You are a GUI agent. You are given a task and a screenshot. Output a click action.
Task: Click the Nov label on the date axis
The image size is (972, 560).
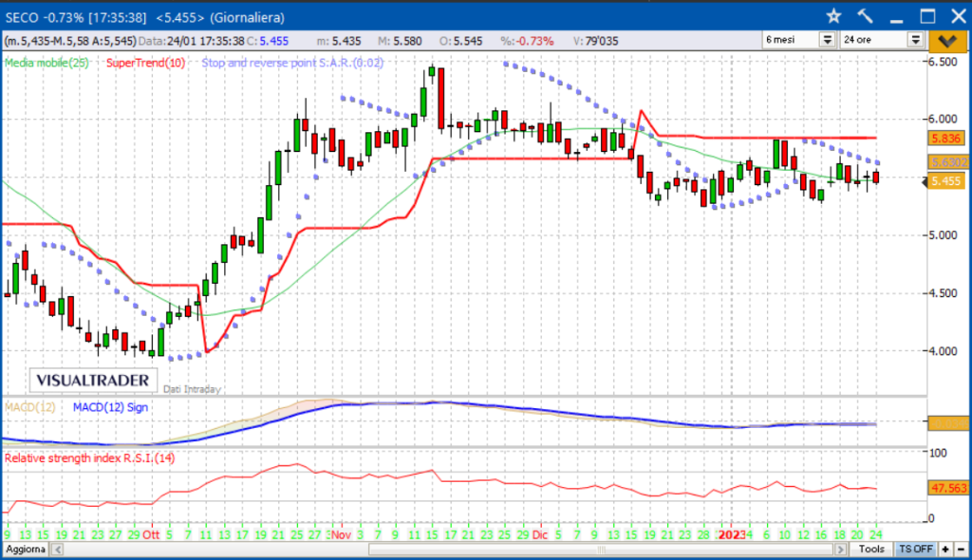coord(341,534)
